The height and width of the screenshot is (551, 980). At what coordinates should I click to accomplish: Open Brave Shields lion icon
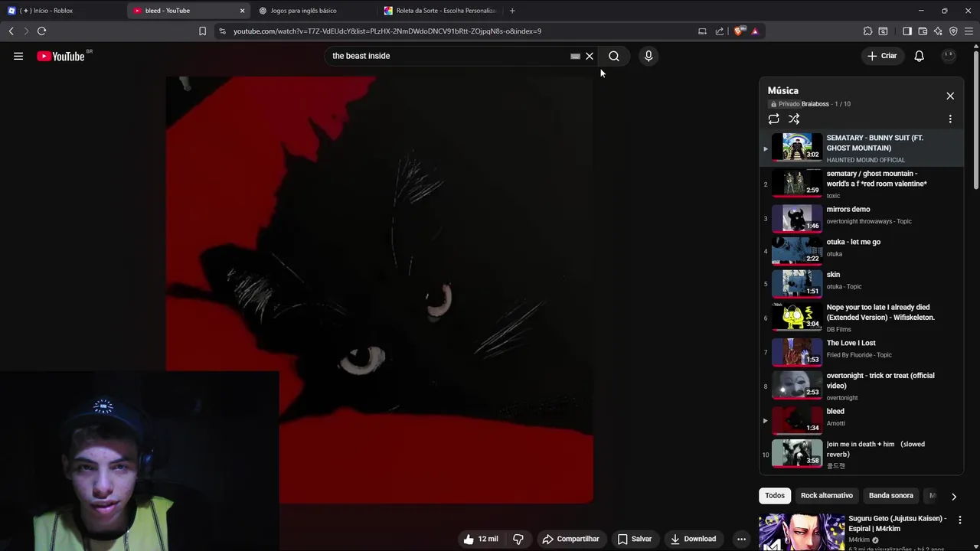click(x=738, y=31)
